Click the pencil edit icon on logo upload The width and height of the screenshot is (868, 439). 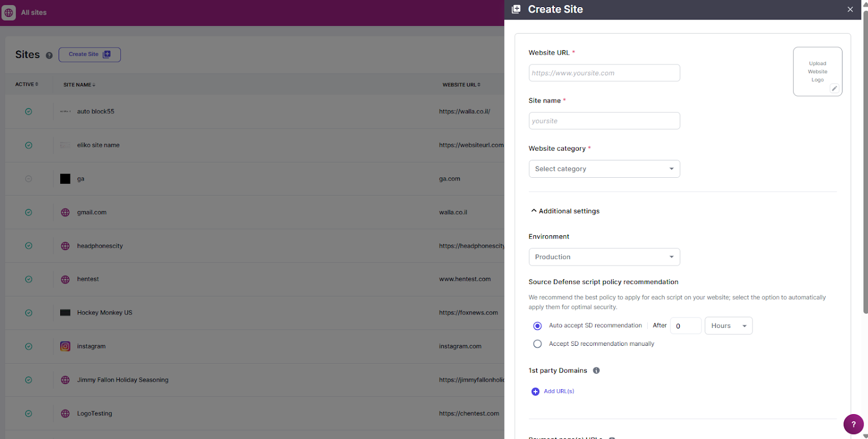click(x=834, y=88)
